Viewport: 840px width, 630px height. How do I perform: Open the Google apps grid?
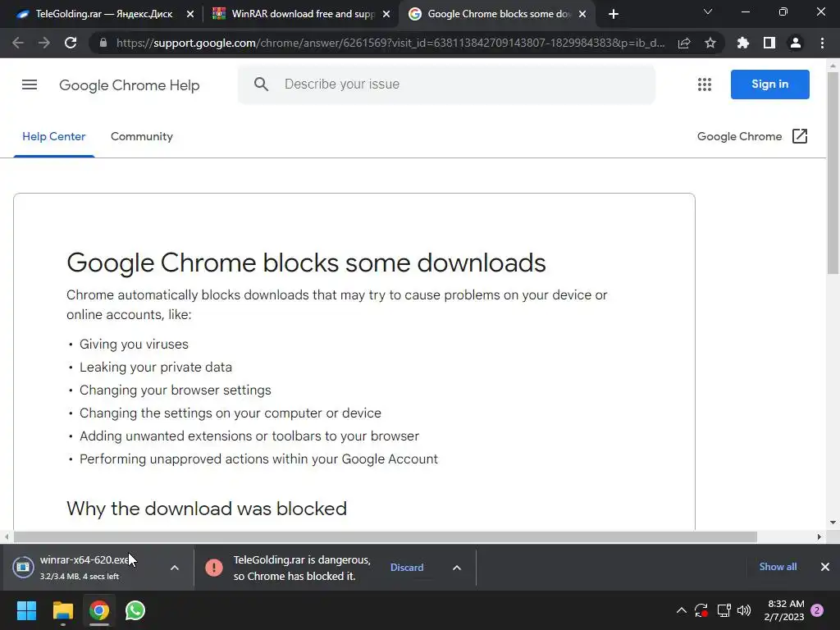705,84
